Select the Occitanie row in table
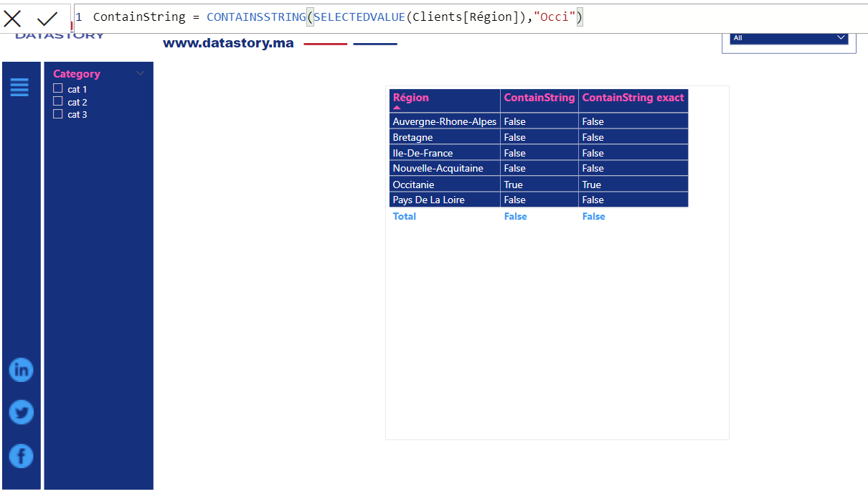Image resolution: width=868 pixels, height=494 pixels. click(x=413, y=185)
